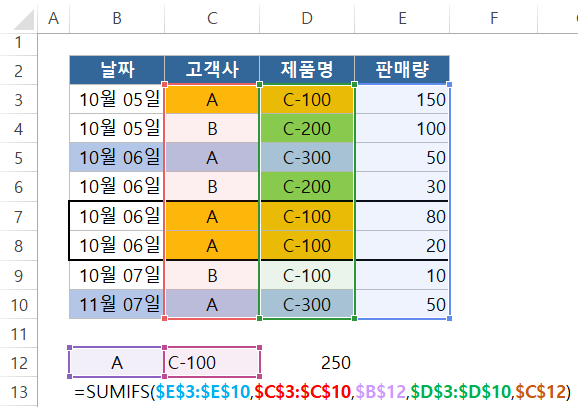The image size is (578, 407).
Task: Select customer B in row 9
Action: (212, 275)
